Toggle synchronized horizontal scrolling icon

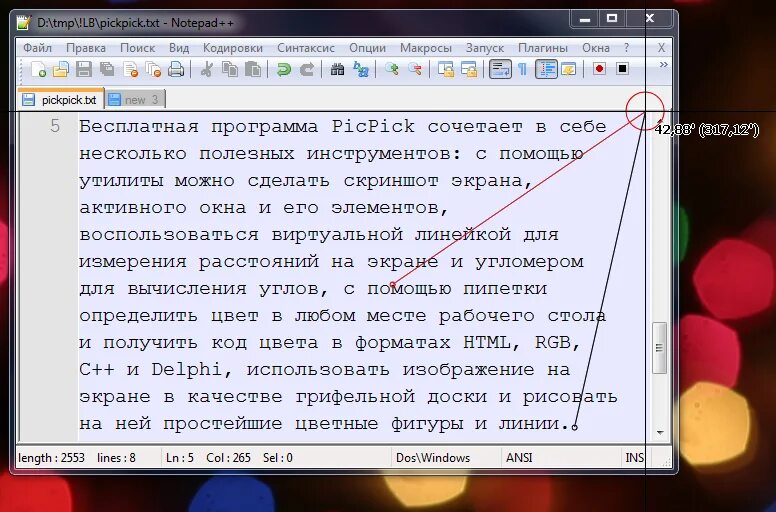tap(469, 69)
